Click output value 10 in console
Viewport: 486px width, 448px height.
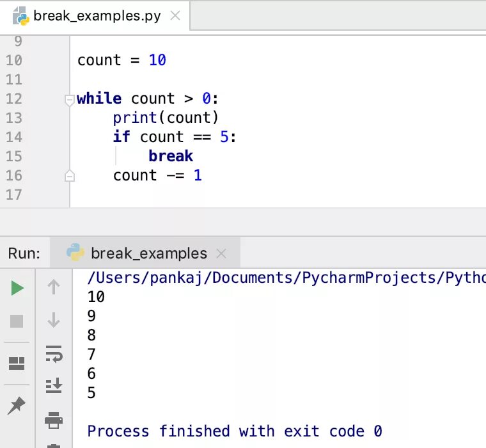tap(96, 297)
